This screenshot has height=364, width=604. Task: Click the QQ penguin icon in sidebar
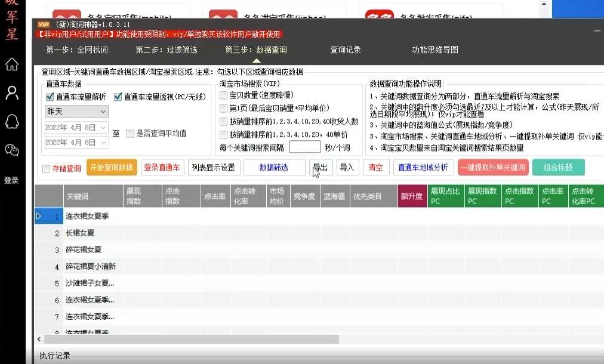11,121
